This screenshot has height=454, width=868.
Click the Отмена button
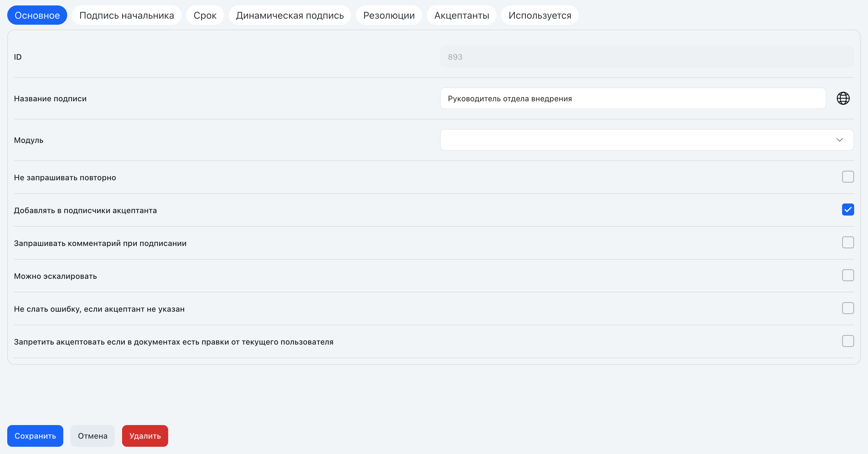(93, 436)
